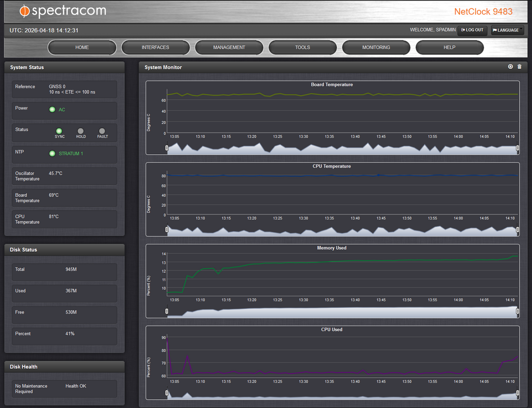This screenshot has width=532, height=408.
Task: Go to the Home page
Action: (82, 47)
